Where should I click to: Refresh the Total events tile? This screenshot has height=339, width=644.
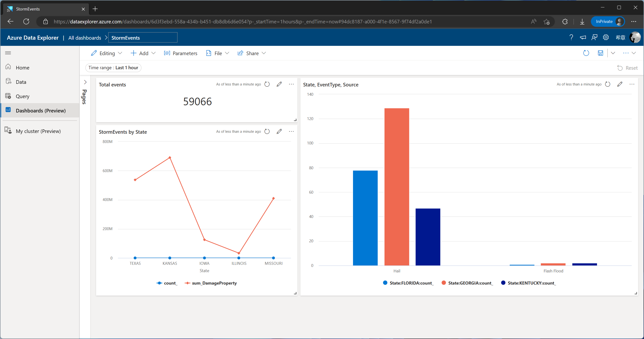coord(267,84)
